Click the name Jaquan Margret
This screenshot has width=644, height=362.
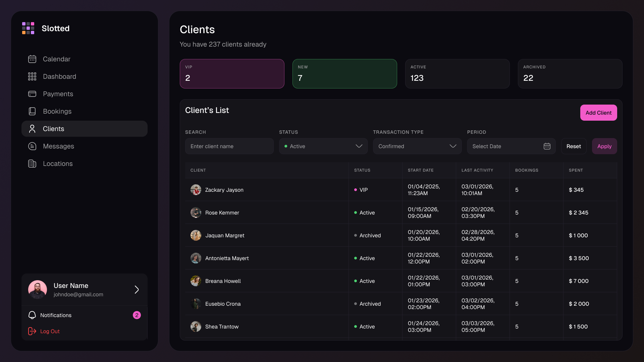pos(225,235)
